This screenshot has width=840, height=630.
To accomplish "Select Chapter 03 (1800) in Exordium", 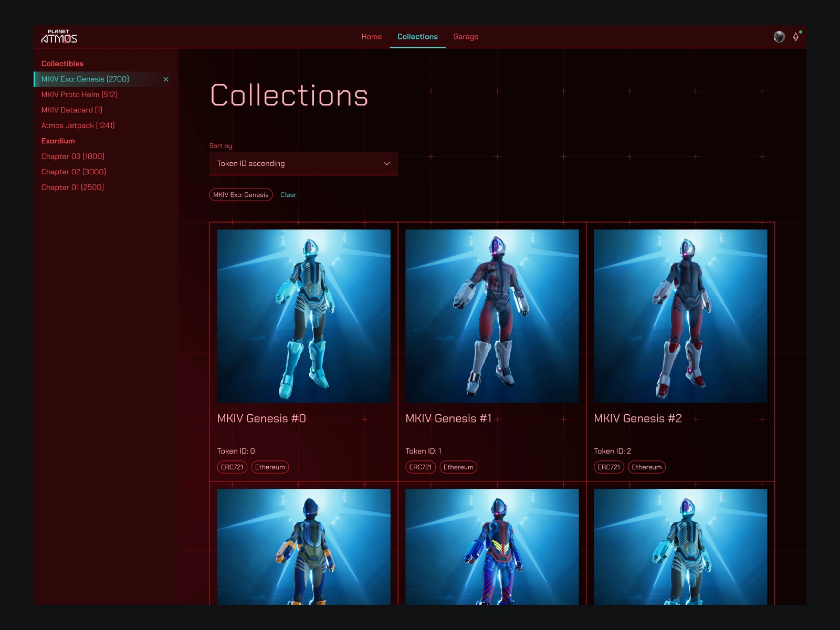I will tap(73, 156).
